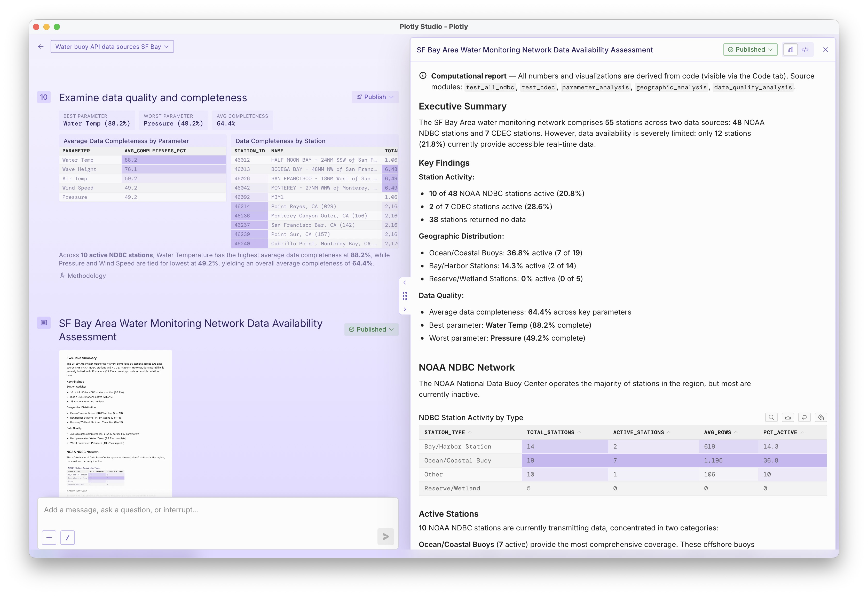Select the Water Temp parameter row
This screenshot has width=868, height=596.
pos(143,160)
